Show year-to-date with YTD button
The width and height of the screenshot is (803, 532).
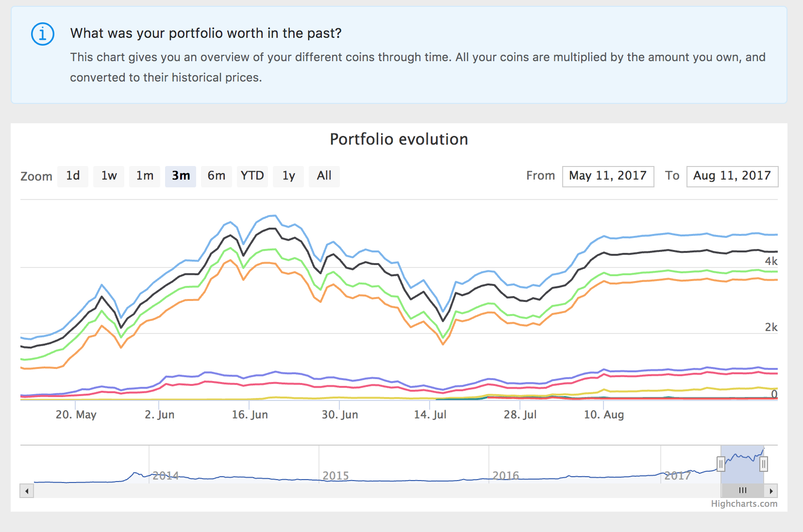click(252, 176)
